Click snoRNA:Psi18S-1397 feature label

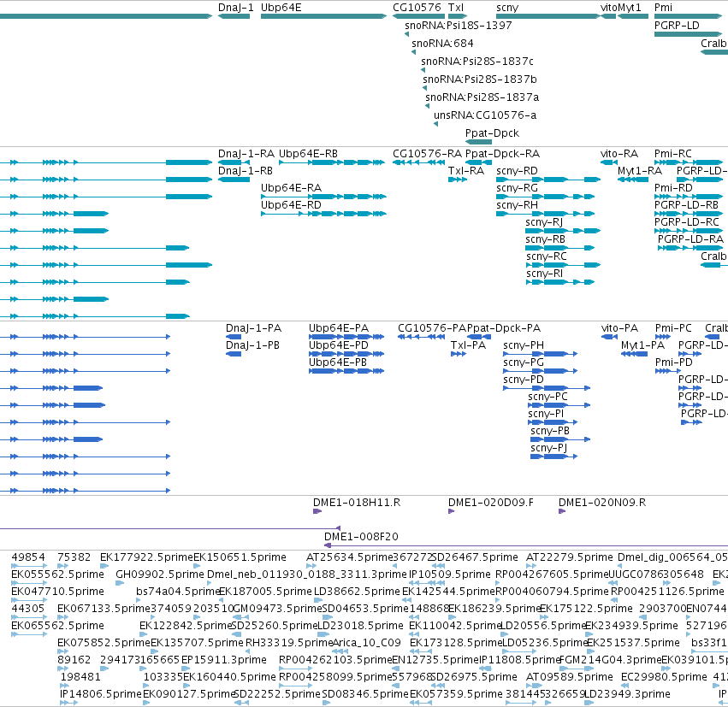(x=458, y=26)
